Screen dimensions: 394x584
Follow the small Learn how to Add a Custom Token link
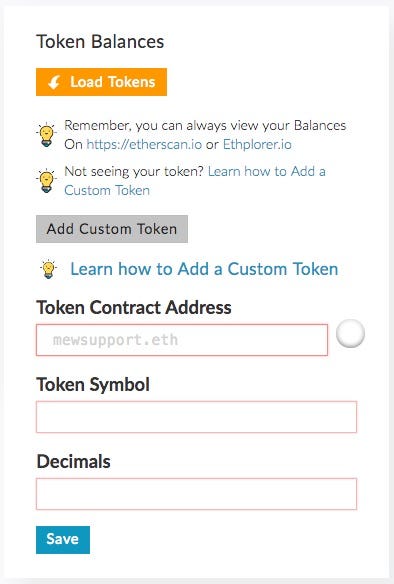[x=195, y=181]
